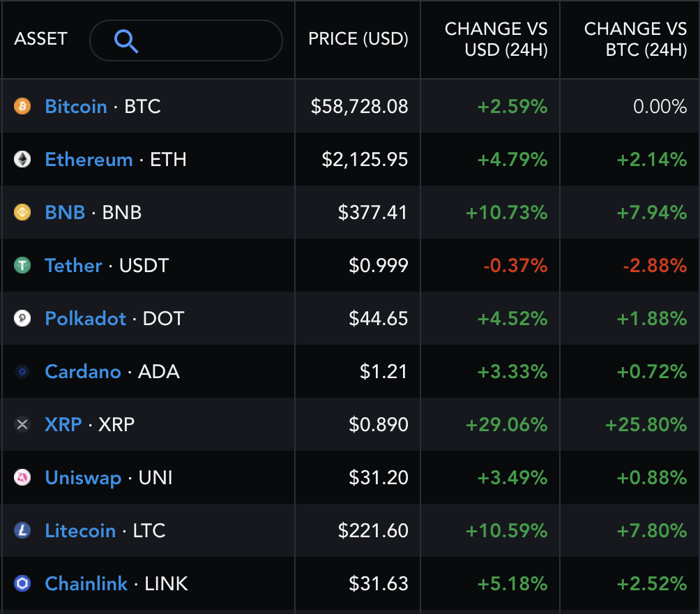Click the Ethereum logo icon
700x614 pixels.
point(22,160)
